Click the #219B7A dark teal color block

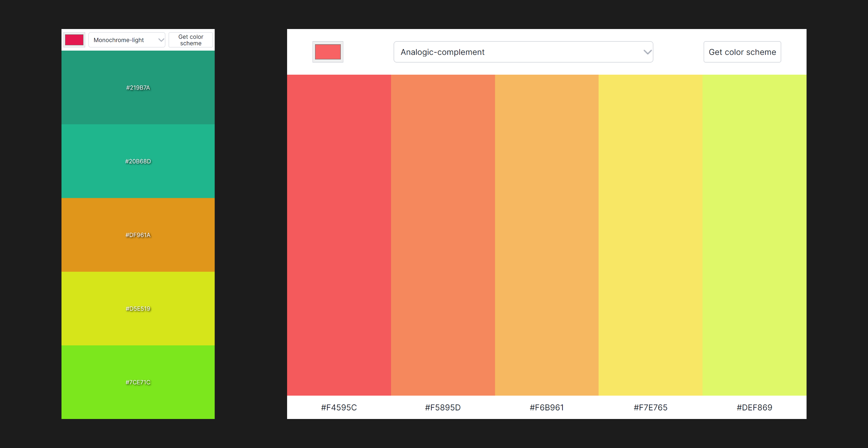click(138, 87)
